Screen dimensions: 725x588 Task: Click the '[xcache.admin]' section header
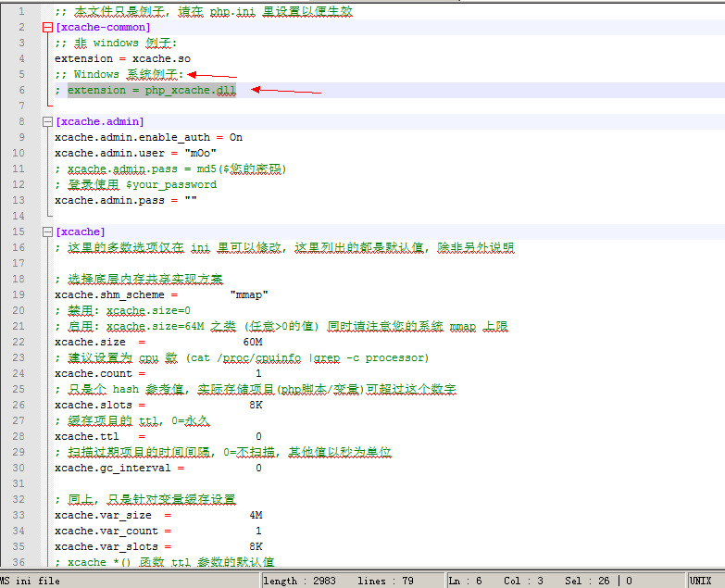click(x=100, y=121)
